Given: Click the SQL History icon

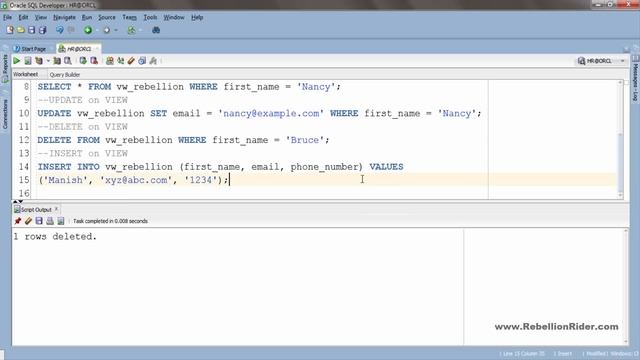Looking at the screenshot, I should click(x=142, y=61).
